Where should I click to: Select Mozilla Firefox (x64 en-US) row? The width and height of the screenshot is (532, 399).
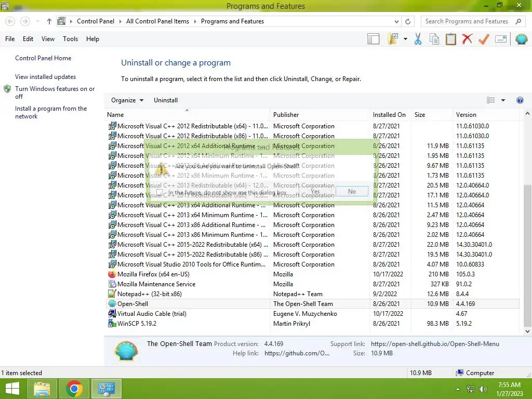(312, 274)
